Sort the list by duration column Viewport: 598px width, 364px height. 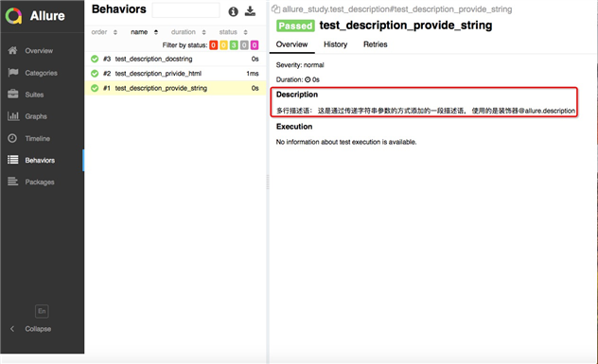(x=188, y=32)
